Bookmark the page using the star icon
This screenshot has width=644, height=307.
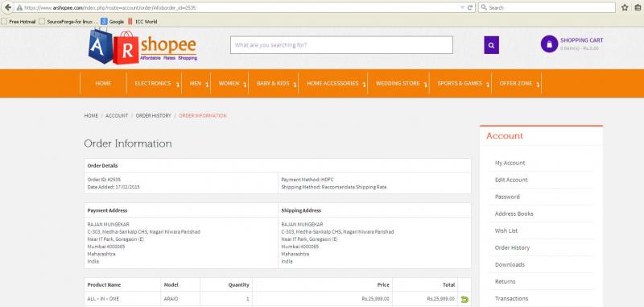(625, 7)
